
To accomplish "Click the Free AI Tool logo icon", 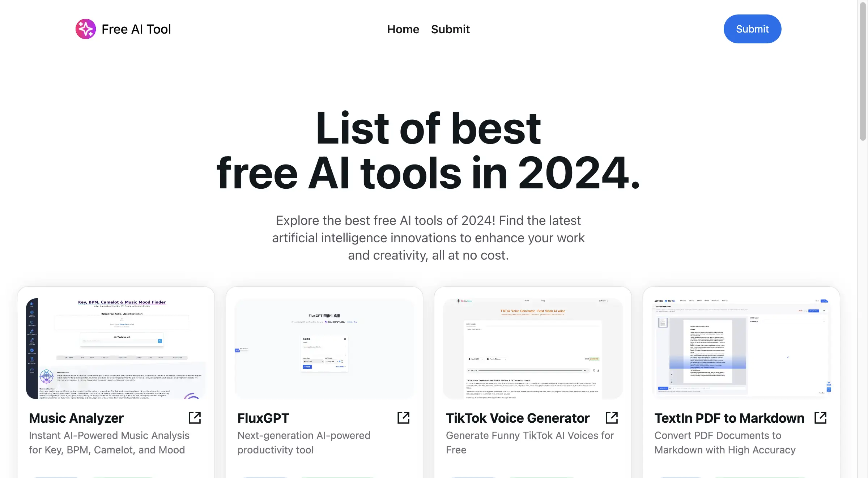I will click(x=85, y=28).
